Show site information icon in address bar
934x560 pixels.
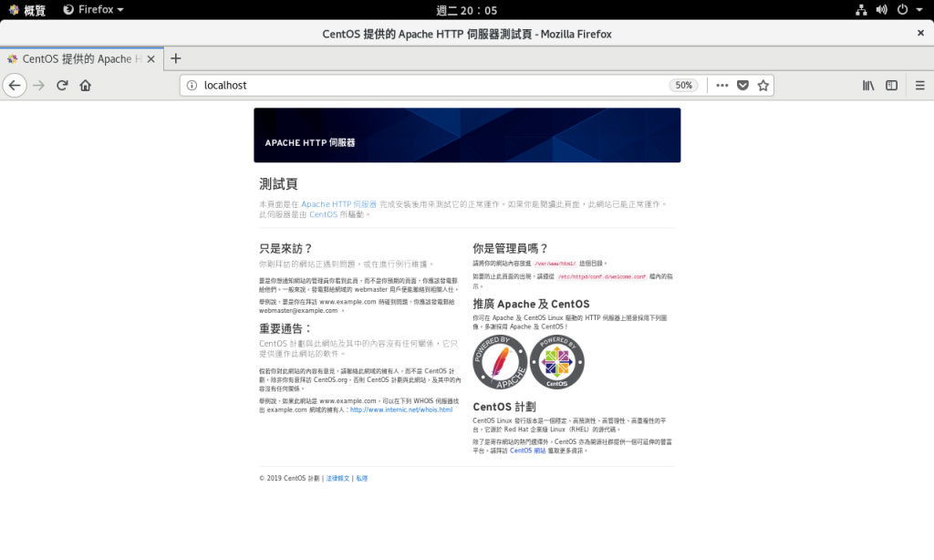[x=192, y=85]
